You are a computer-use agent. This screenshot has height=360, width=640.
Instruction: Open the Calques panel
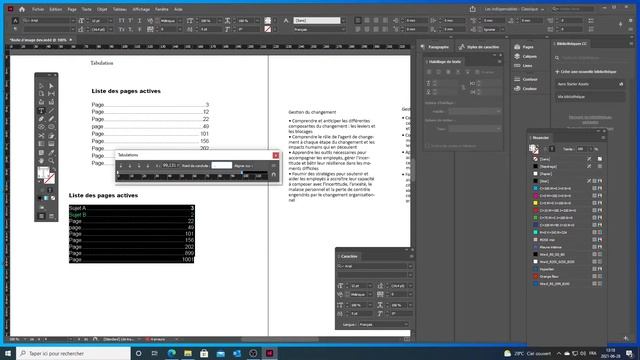click(x=527, y=56)
